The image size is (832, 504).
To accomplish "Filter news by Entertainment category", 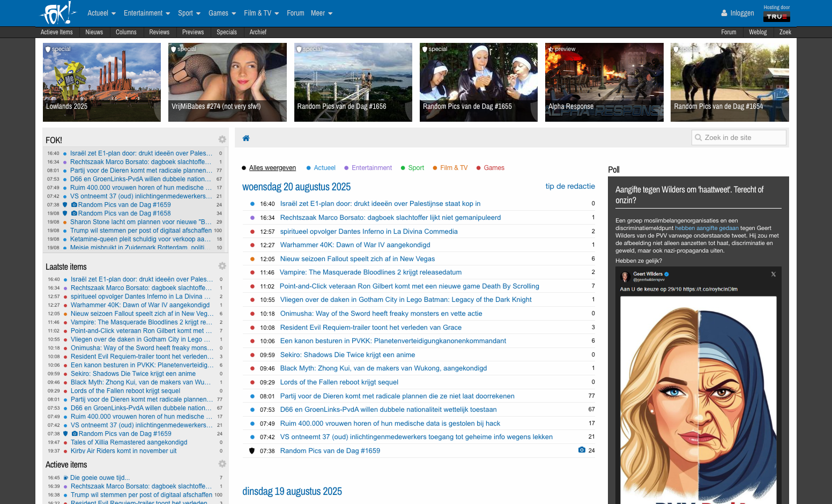I will pos(372,168).
